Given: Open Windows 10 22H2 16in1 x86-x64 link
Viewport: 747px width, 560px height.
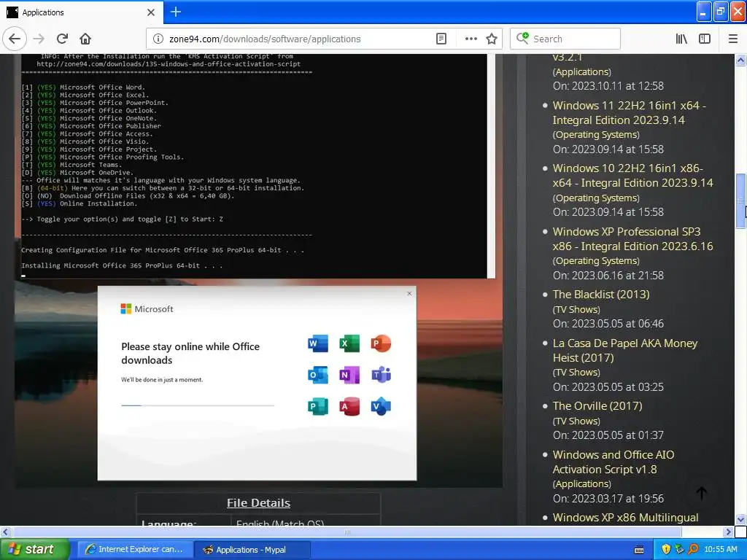Looking at the screenshot, I should click(x=632, y=175).
